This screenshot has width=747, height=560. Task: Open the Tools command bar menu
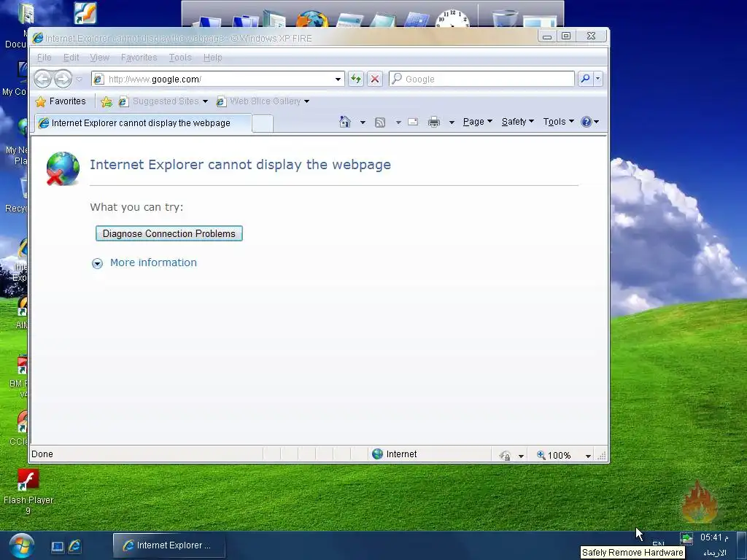coord(558,122)
